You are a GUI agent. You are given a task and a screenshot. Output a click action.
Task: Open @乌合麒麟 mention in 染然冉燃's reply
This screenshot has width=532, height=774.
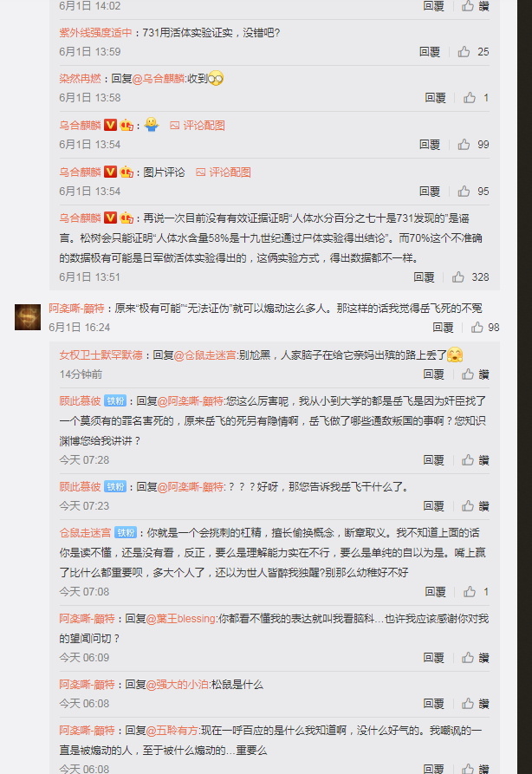159,79
